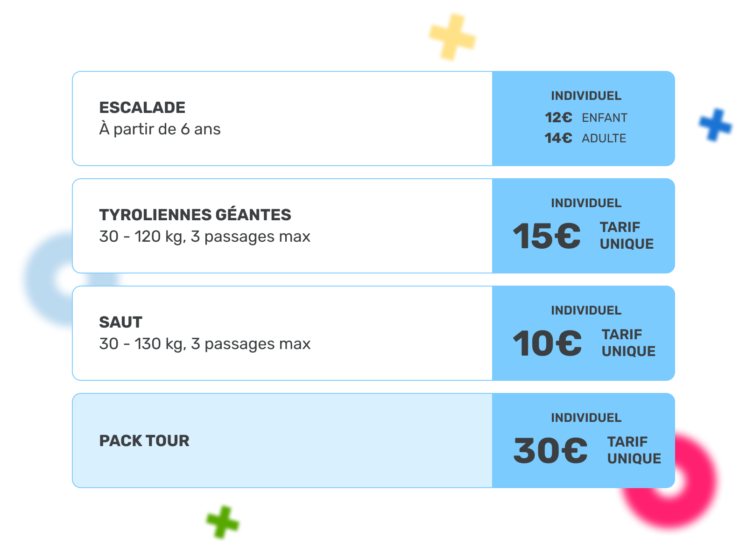This screenshot has width=747, height=560.
Task: Select the PACK TOUR heading
Action: tap(144, 441)
